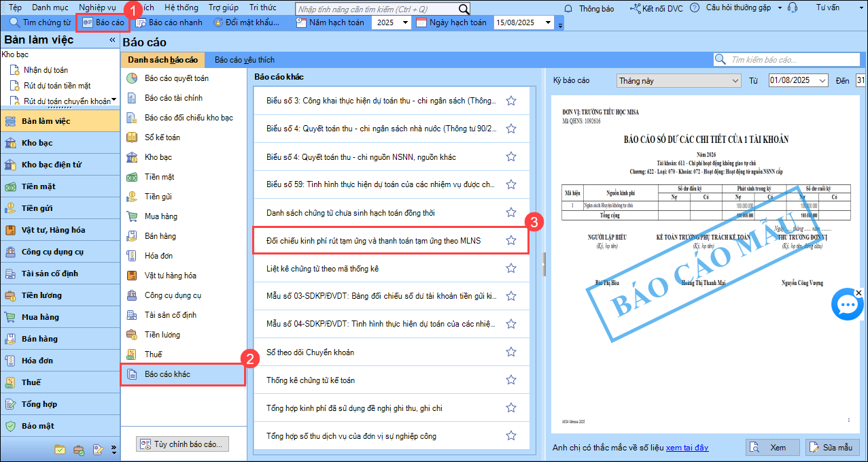Switch to Báo cáo yêu thích tab
Image resolution: width=868 pixels, height=462 pixels.
(x=245, y=60)
